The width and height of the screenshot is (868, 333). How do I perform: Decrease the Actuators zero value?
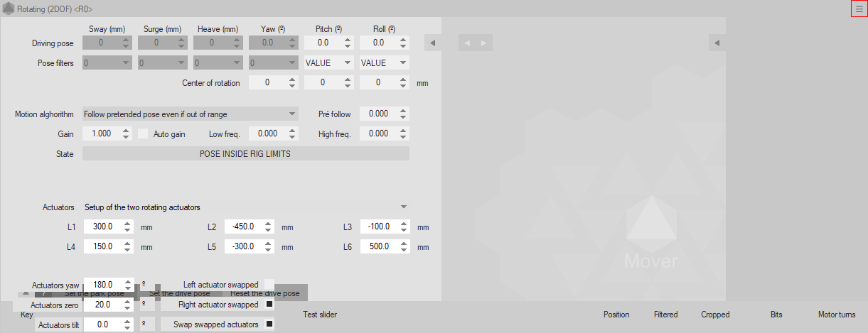(x=127, y=308)
